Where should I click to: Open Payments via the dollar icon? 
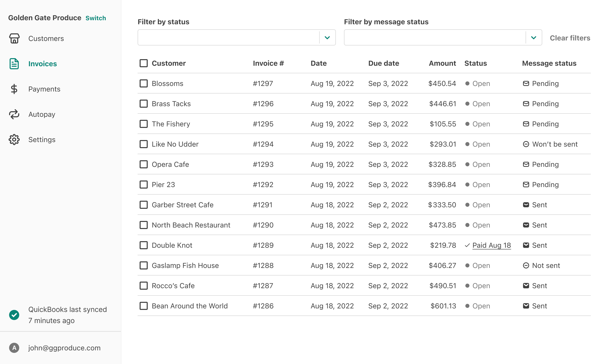click(14, 89)
